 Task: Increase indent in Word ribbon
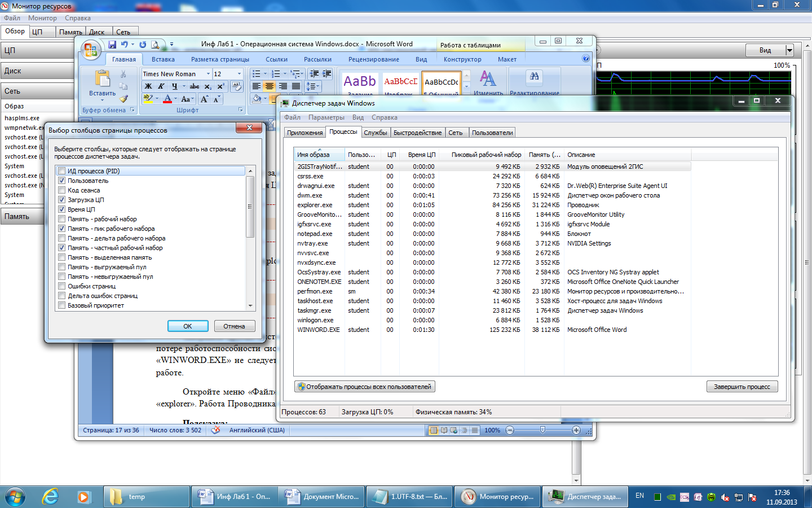(x=327, y=74)
